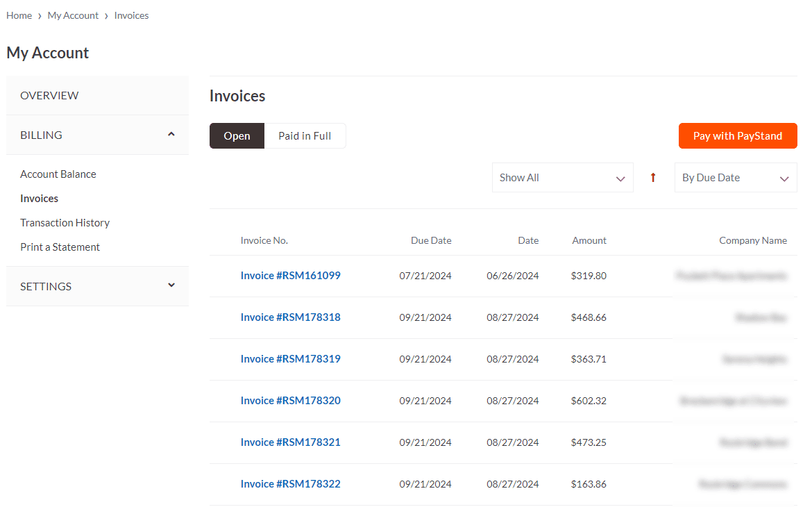Click the $319.80 amount cell
812x507 pixels.
(589, 276)
